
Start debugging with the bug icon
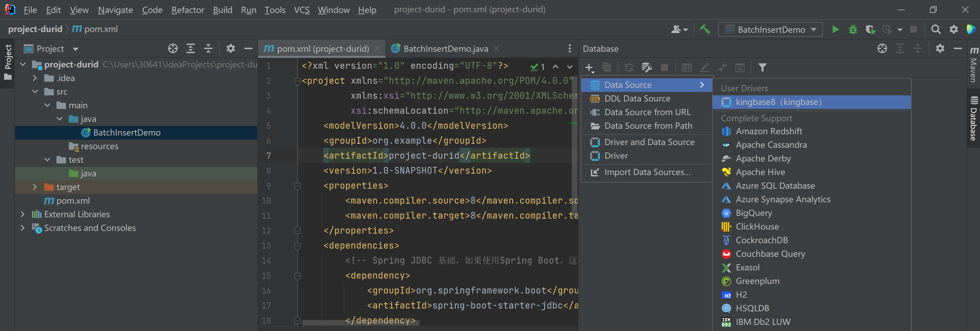[x=853, y=29]
